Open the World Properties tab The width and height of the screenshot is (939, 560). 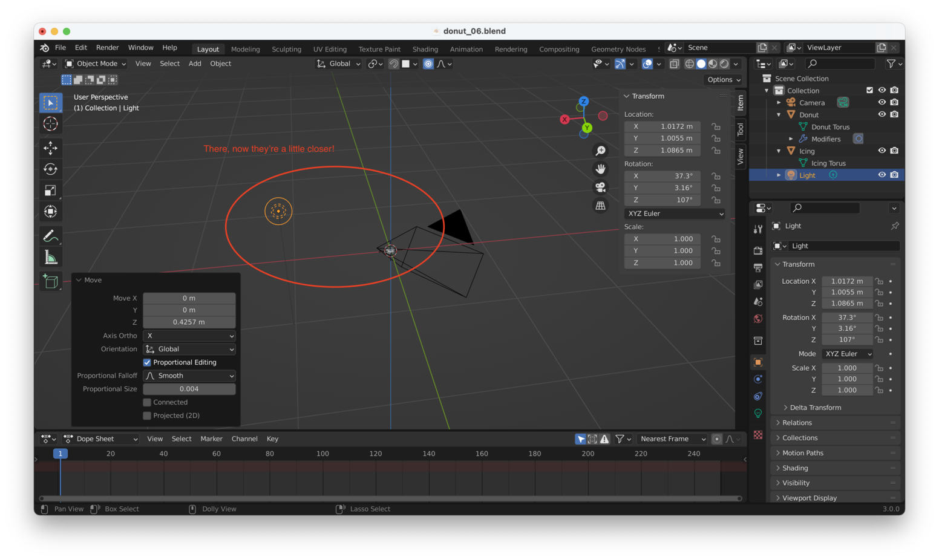point(757,319)
